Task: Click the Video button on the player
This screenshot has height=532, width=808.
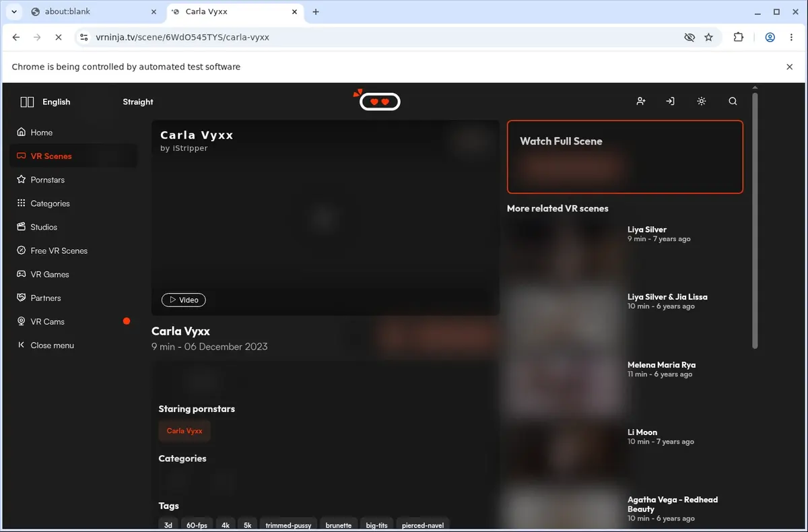Action: coord(184,300)
